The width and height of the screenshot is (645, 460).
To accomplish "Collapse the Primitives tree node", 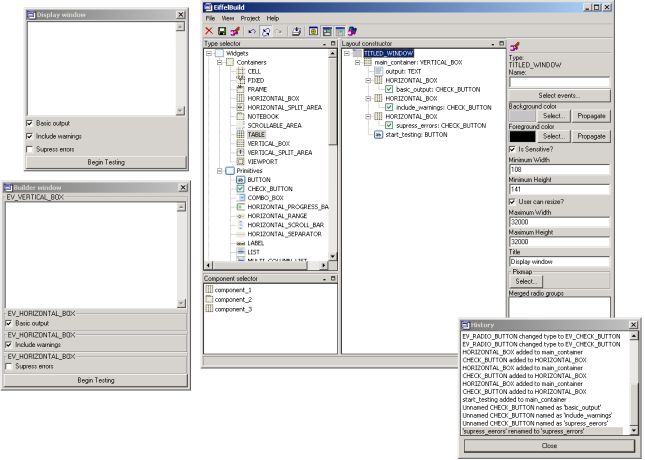I will [x=220, y=171].
